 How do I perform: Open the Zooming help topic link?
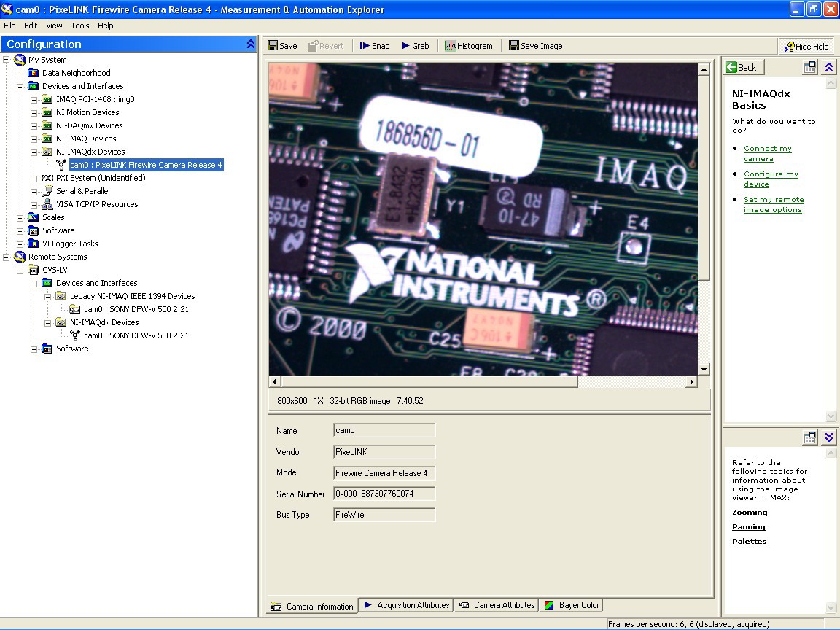click(x=750, y=513)
